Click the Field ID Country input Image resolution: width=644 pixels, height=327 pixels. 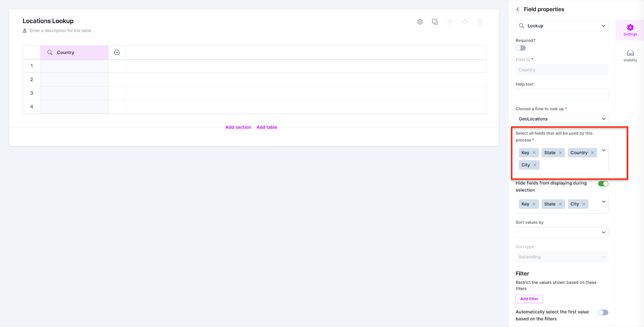(x=562, y=70)
